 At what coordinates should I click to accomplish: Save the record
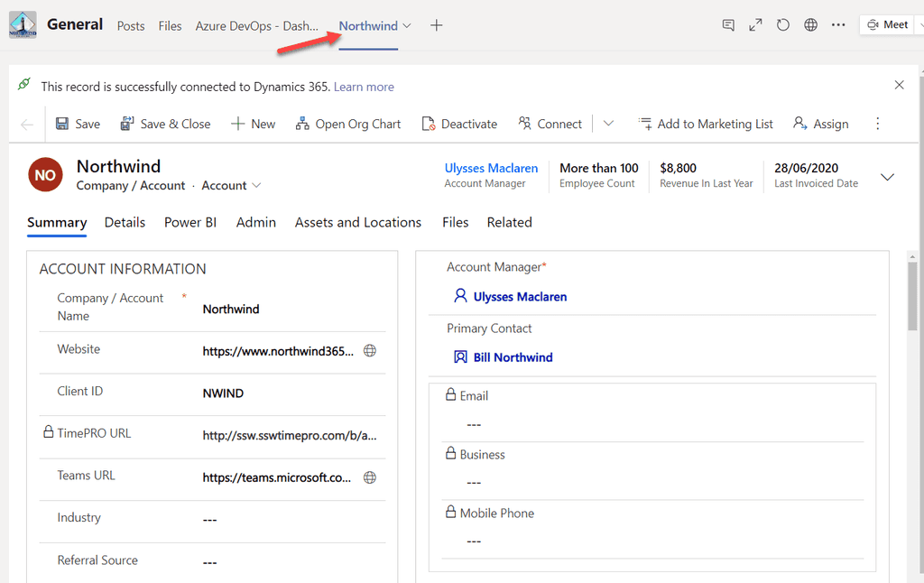(x=78, y=124)
